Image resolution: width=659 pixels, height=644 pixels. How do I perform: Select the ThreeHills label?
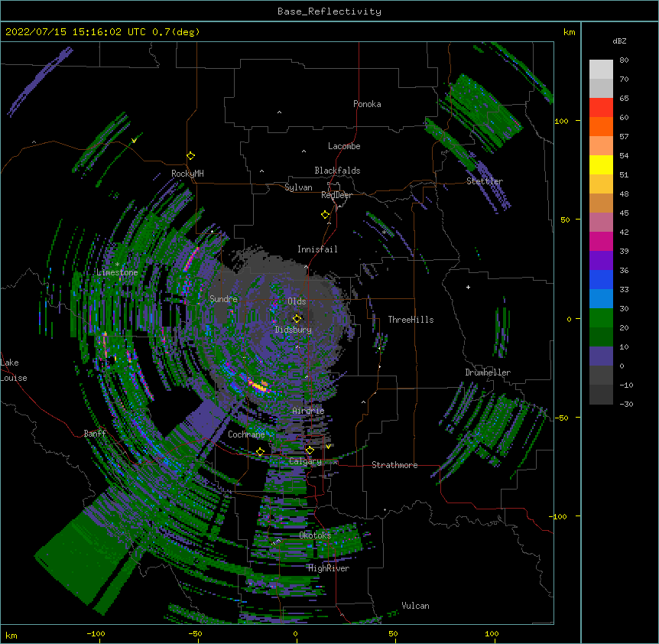pyautogui.click(x=411, y=320)
